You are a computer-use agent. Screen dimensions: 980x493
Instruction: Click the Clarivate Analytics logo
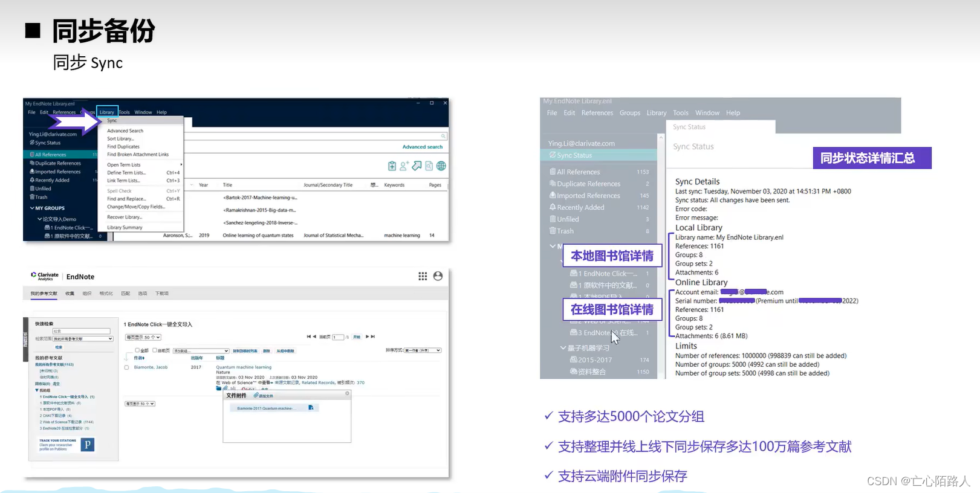[x=45, y=276]
